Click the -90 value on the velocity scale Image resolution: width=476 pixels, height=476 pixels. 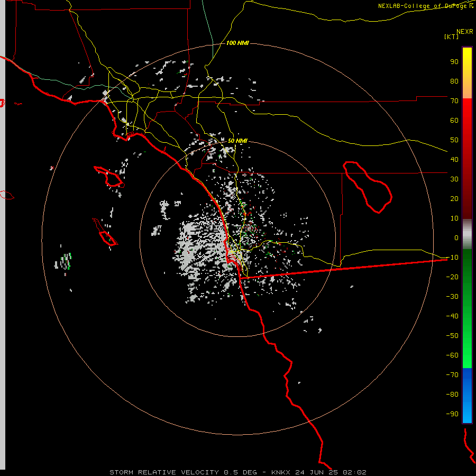pyautogui.click(x=452, y=414)
